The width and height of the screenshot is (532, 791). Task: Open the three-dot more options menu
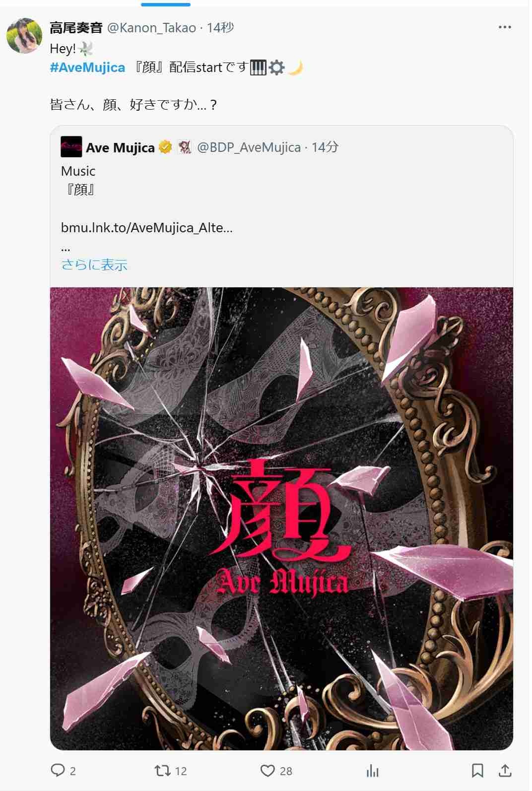[x=504, y=27]
